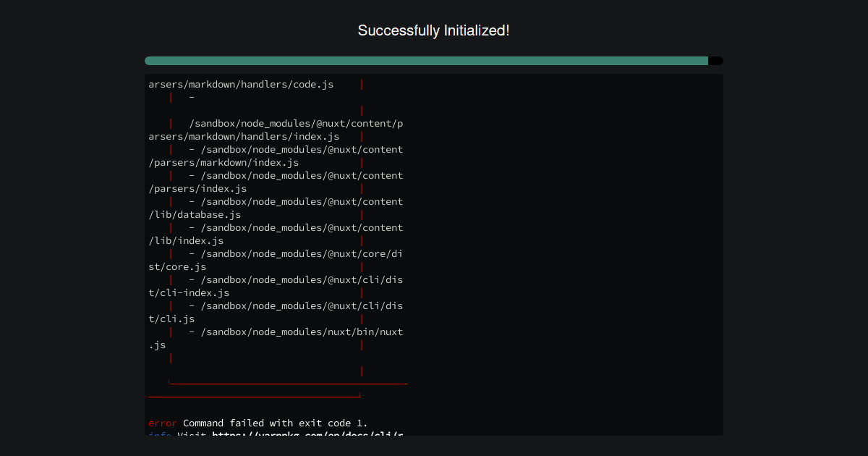
Task: Select the markdown/handlers/code.js path line
Action: (241, 84)
